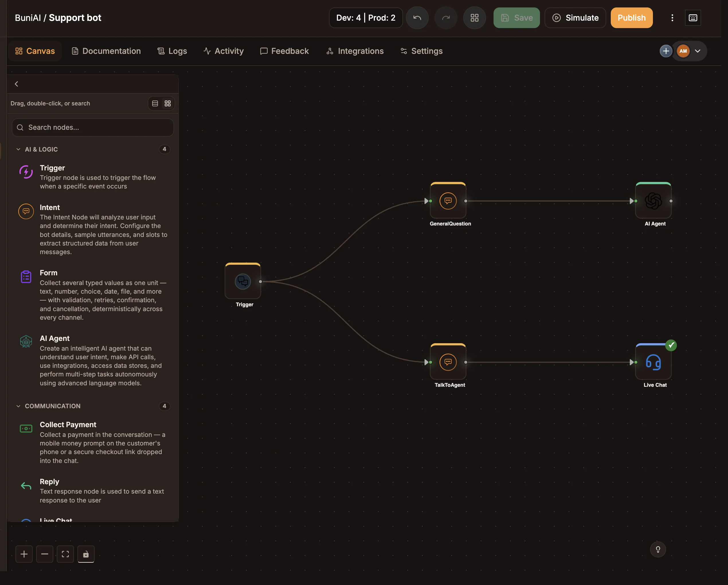Viewport: 728px width, 585px height.
Task: Switch node palette to grid view
Action: coord(167,103)
